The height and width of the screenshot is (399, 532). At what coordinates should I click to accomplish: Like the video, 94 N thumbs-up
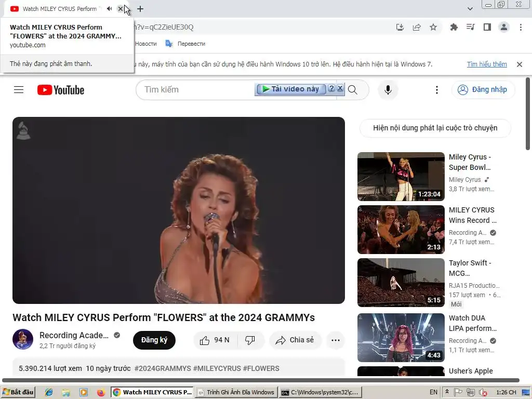(215, 340)
